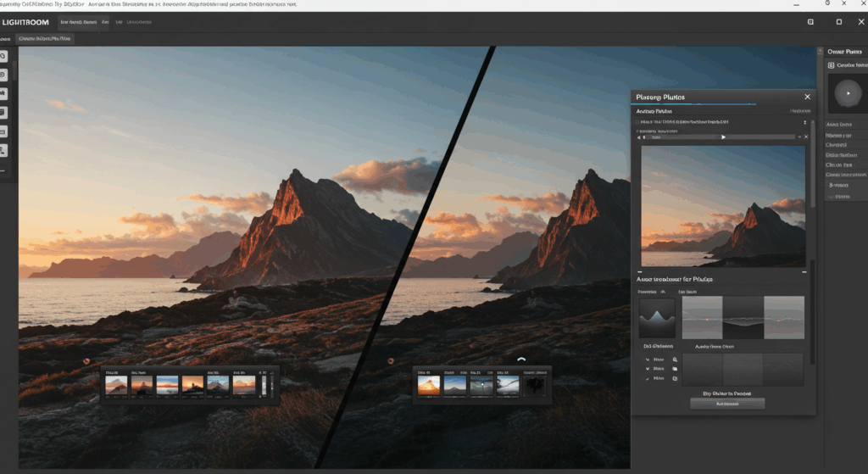Click the folder icon in second panel list row
The width and height of the screenshot is (868, 474).
tap(675, 369)
